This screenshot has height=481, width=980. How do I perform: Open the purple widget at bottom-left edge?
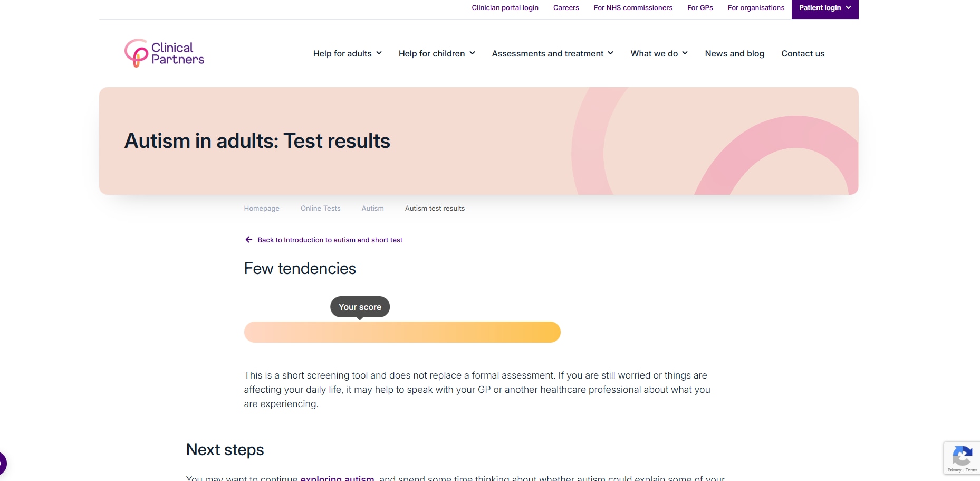coord(3,464)
